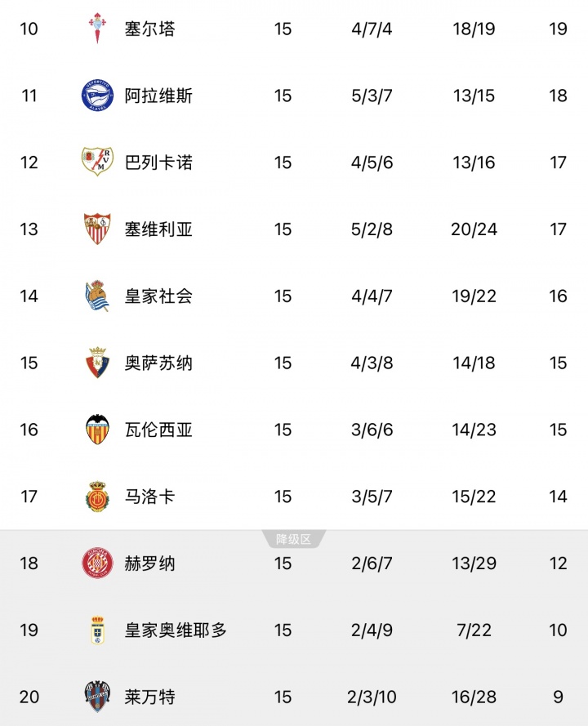Click the Celta Vigo club crest
The width and height of the screenshot is (588, 726).
(97, 29)
